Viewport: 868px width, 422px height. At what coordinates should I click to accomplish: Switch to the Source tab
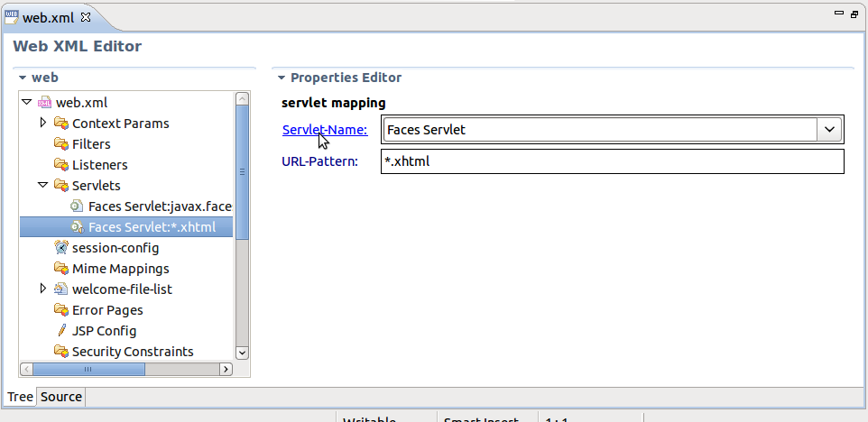(x=61, y=397)
